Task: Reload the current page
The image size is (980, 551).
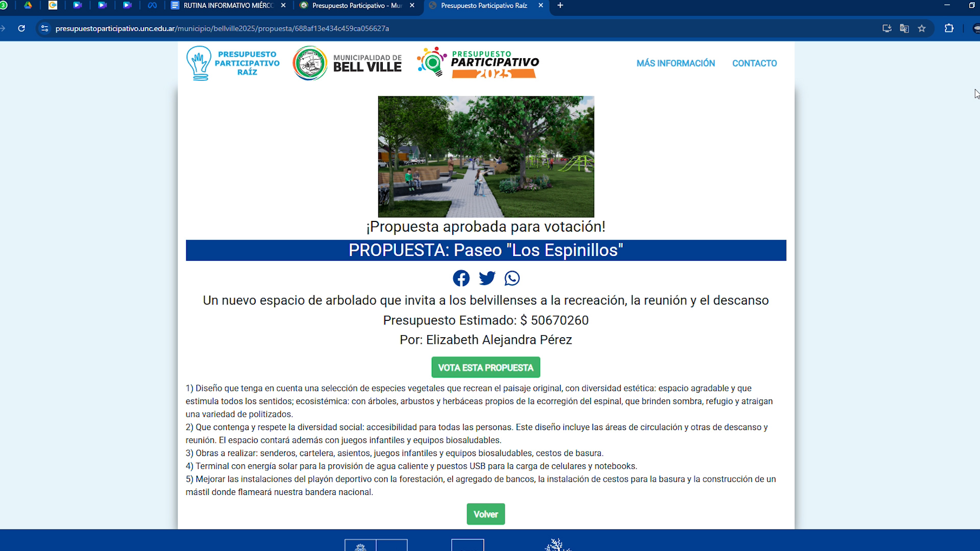Action: tap(21, 29)
